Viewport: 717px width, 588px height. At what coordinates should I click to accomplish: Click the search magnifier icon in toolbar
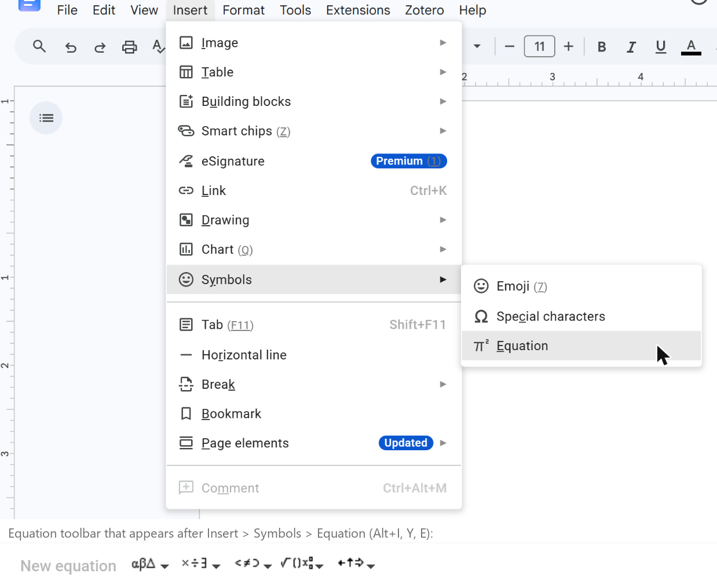[39, 46]
